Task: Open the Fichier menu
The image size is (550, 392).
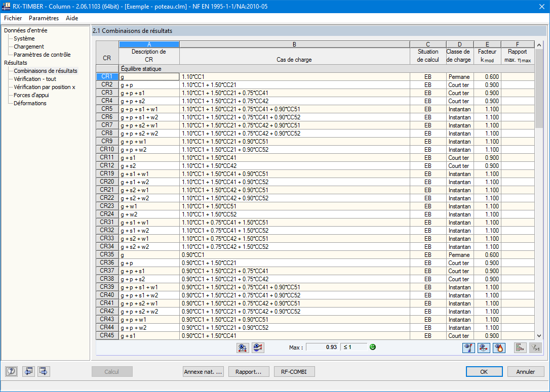Action: [13, 18]
